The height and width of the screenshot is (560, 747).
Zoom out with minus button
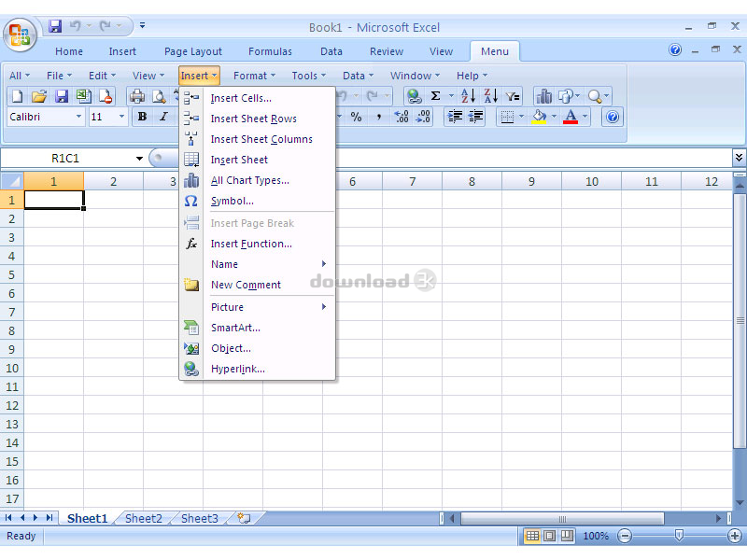click(x=625, y=536)
